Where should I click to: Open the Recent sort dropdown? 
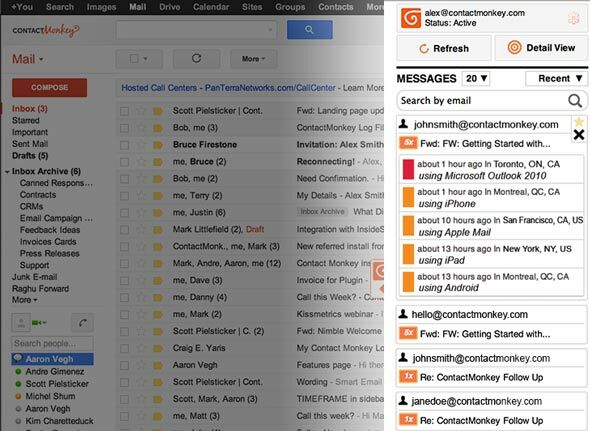coord(556,78)
